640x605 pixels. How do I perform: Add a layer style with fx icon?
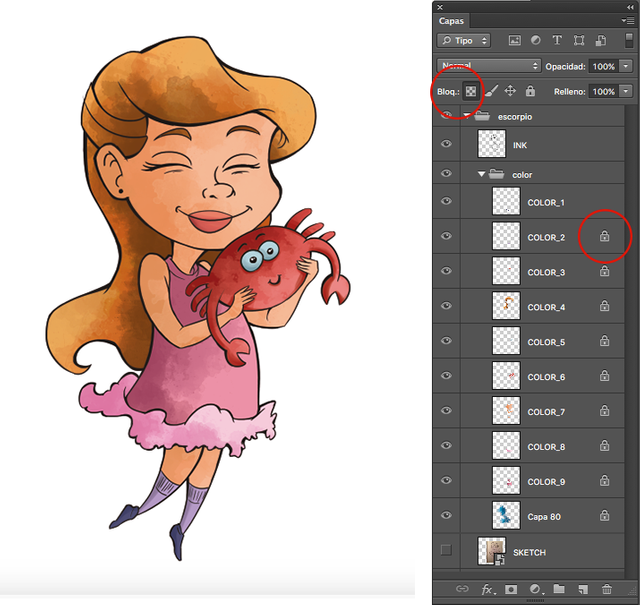tap(489, 590)
